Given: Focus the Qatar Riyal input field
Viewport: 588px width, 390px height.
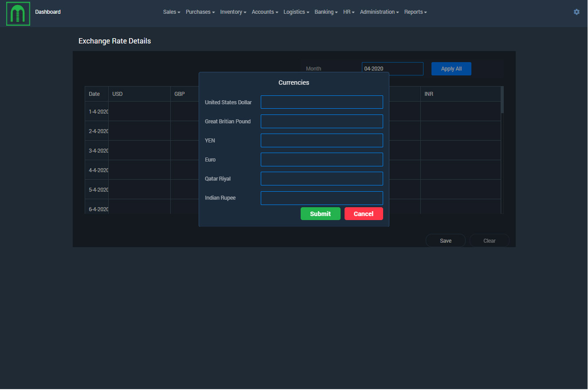Looking at the screenshot, I should (322, 178).
